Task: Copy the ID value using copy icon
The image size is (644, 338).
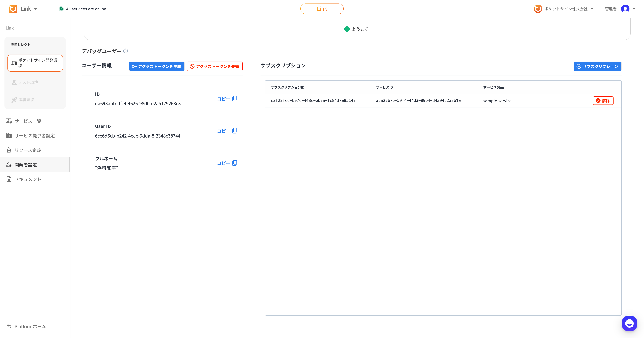Action: [235, 99]
